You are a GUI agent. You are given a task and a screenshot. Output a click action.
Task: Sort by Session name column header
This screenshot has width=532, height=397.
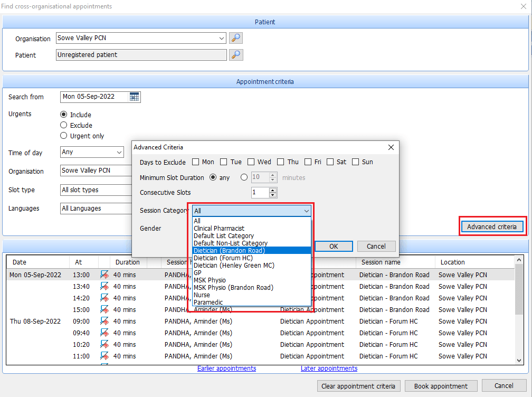click(396, 262)
